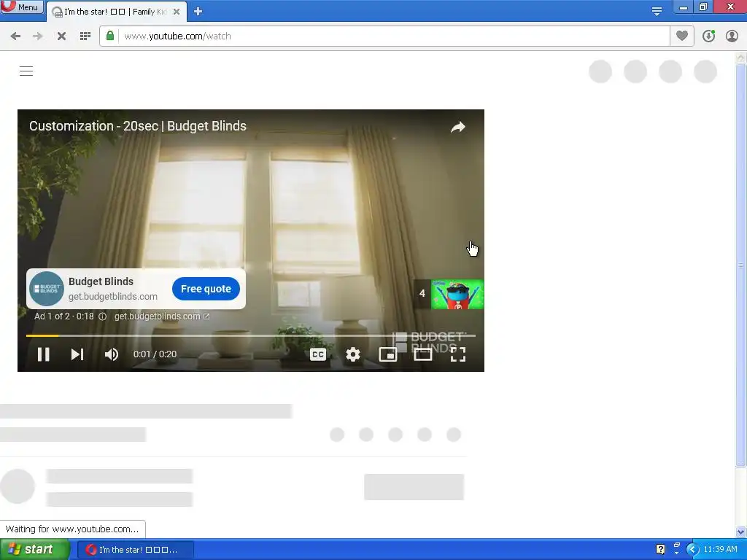747x560 pixels.
Task: Click the scrollbar down arrow
Action: (740, 532)
